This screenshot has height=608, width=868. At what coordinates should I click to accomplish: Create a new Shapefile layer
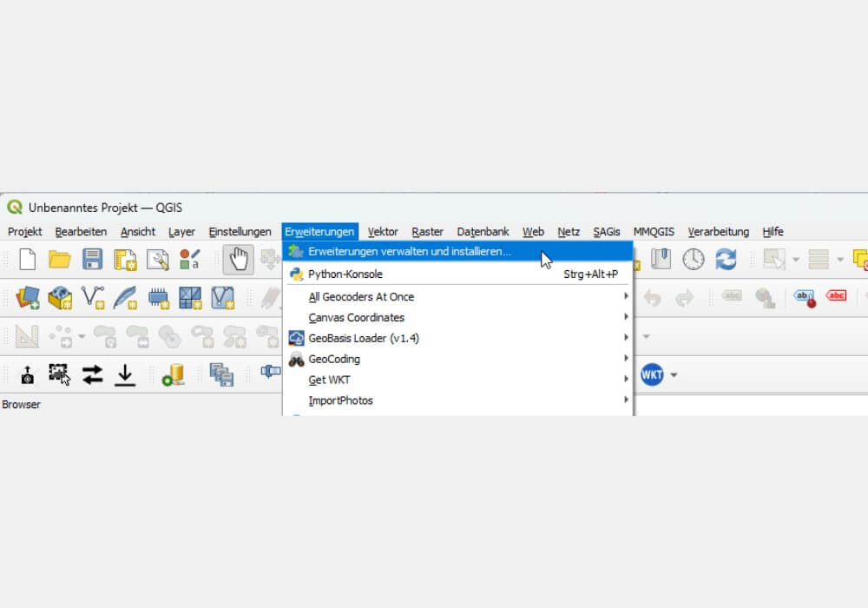pyautogui.click(x=93, y=298)
